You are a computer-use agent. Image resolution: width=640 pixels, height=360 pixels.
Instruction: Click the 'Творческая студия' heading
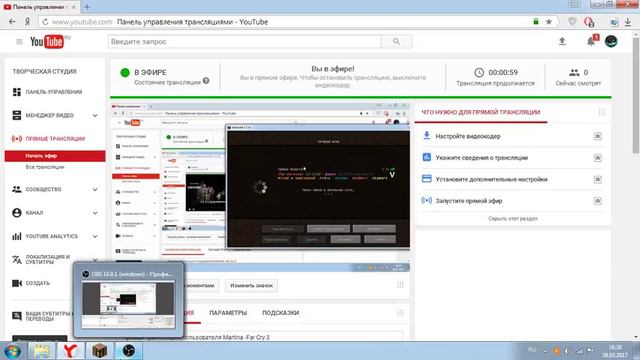[44, 71]
